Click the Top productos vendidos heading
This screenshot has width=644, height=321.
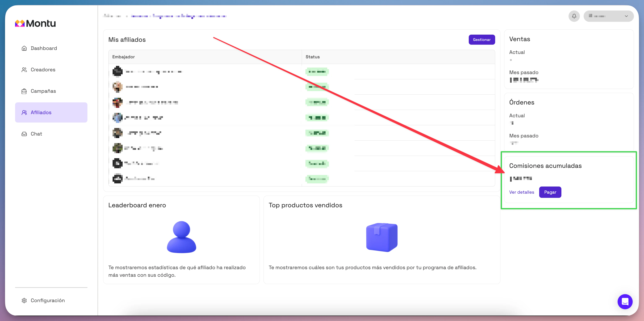click(305, 205)
